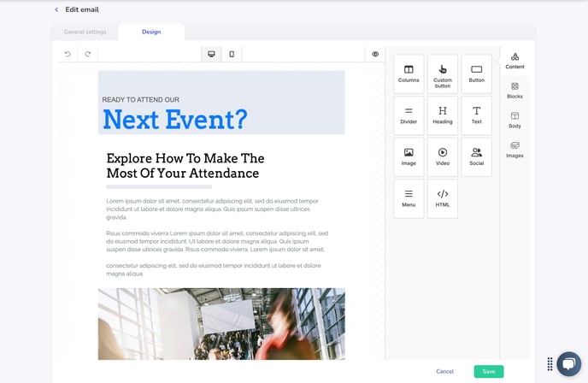Image resolution: width=588 pixels, height=383 pixels.
Task: Select the Custom button element
Action: click(x=442, y=74)
